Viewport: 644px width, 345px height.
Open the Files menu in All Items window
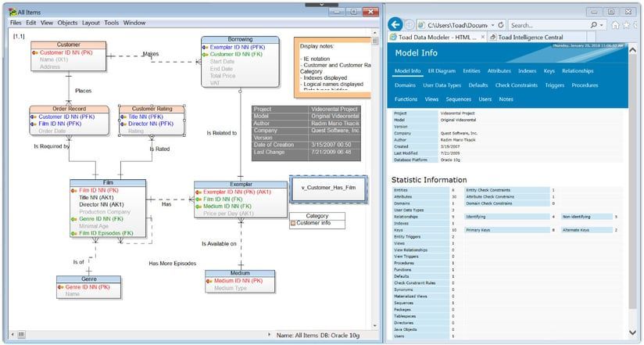16,23
